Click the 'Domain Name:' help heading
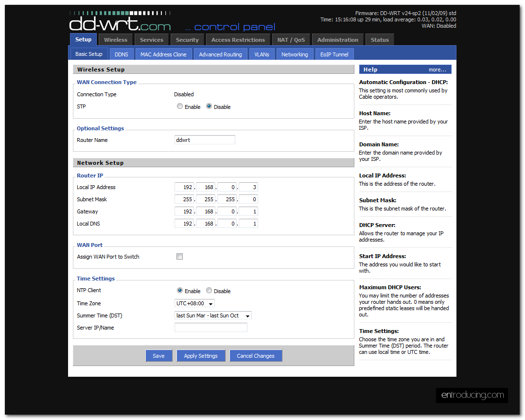The image size is (525, 420). [379, 144]
